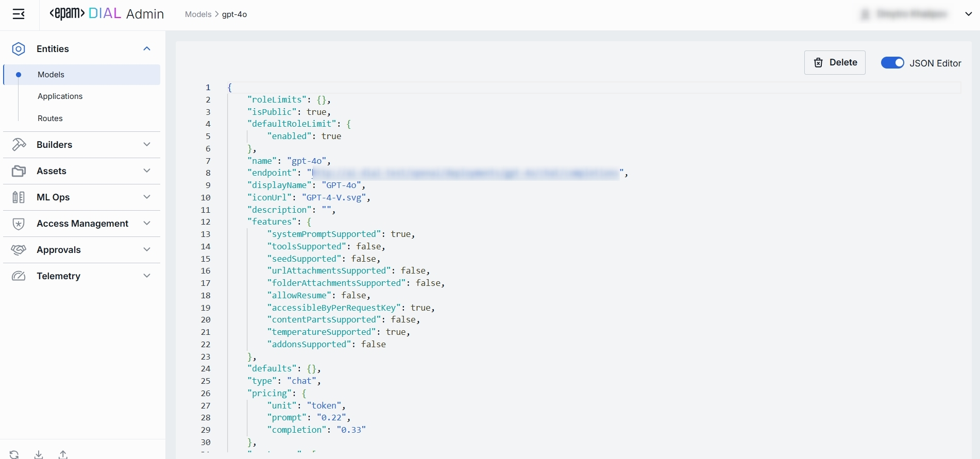Image resolution: width=980 pixels, height=459 pixels.
Task: Click the blurred endpoint URL value
Action: (465, 173)
